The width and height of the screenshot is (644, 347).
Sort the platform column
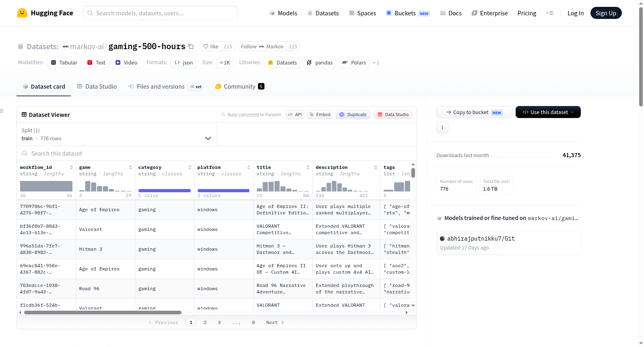(x=249, y=167)
